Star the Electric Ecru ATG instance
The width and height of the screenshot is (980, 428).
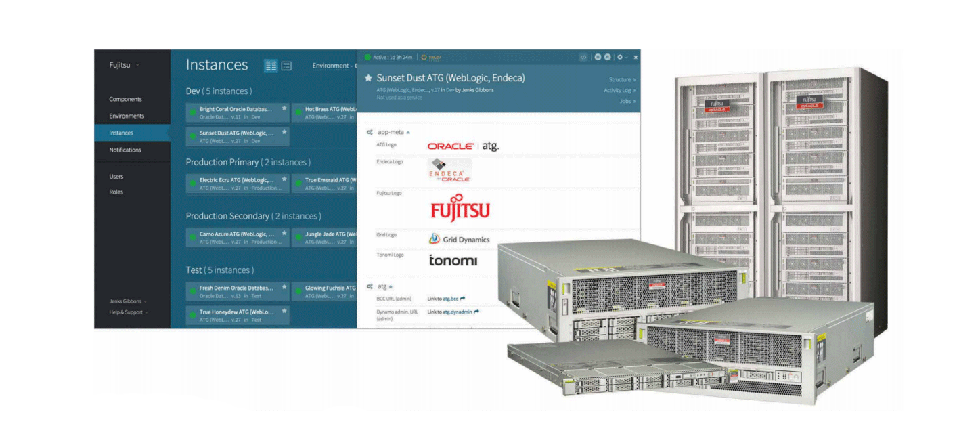284,180
